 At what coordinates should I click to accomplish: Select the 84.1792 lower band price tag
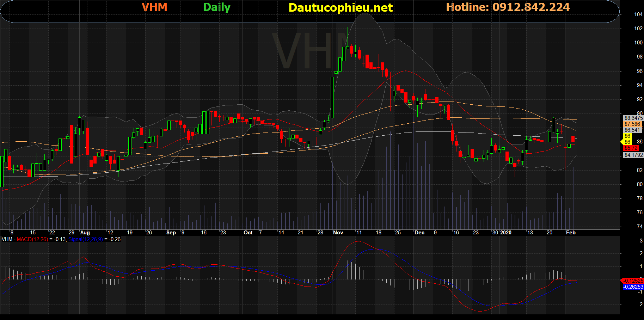pos(633,155)
